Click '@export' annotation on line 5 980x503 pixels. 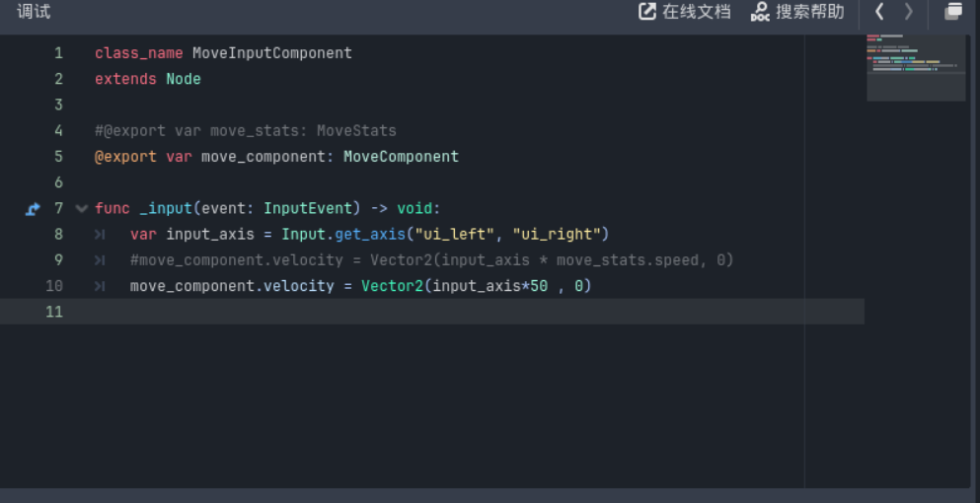pos(125,157)
